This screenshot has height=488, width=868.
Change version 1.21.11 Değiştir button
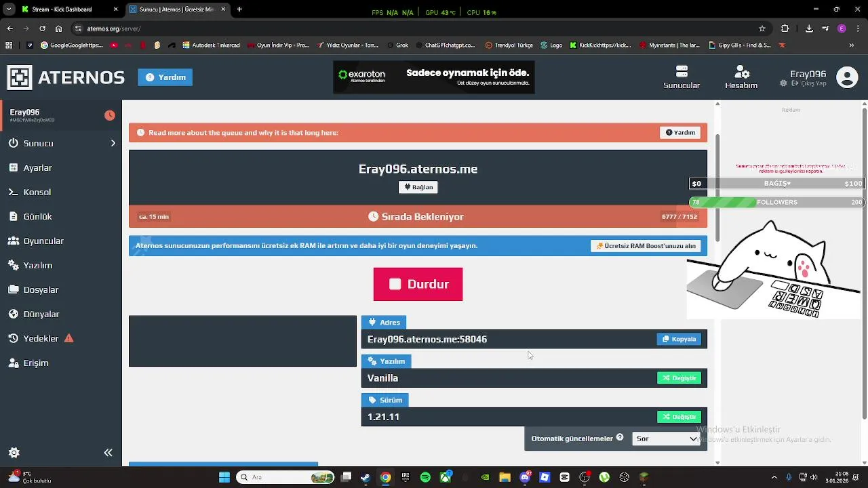pos(679,417)
